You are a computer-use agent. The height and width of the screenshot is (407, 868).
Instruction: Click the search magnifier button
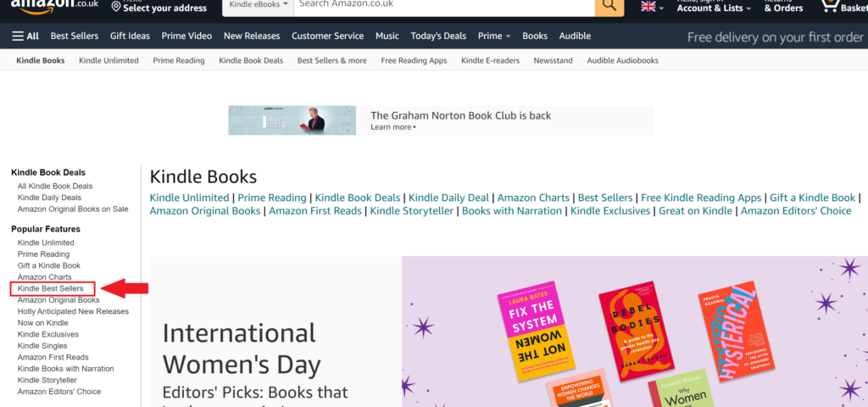pyautogui.click(x=609, y=6)
